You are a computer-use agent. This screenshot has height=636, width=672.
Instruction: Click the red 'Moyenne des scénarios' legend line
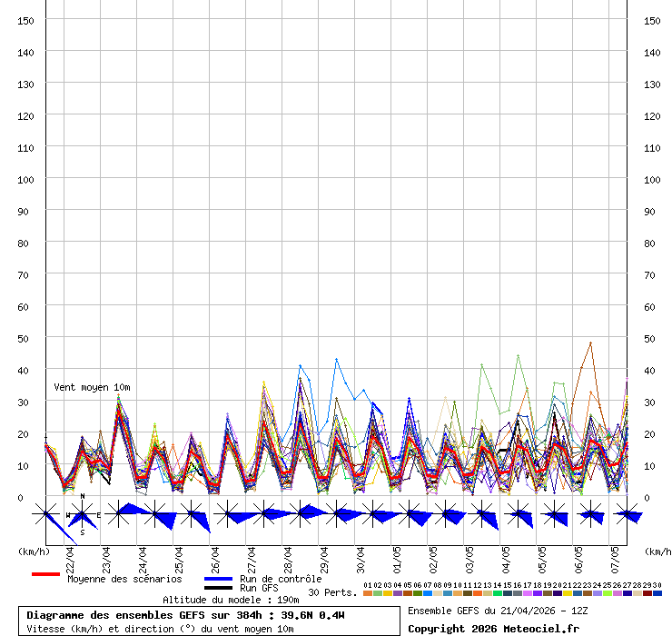coord(45,574)
